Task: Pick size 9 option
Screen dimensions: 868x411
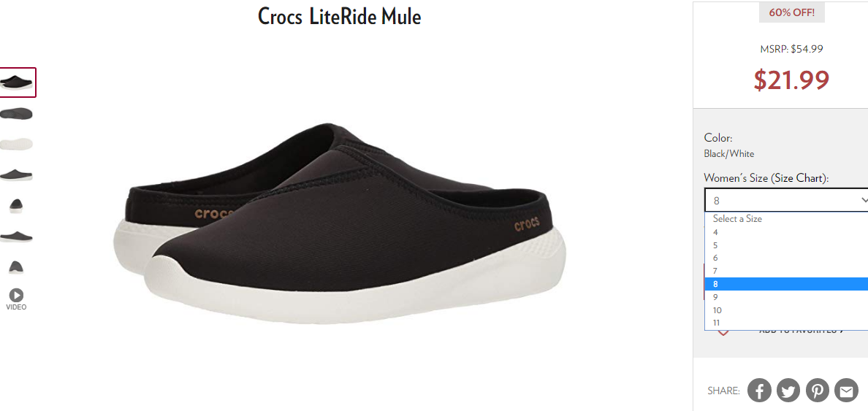Action: click(786, 297)
